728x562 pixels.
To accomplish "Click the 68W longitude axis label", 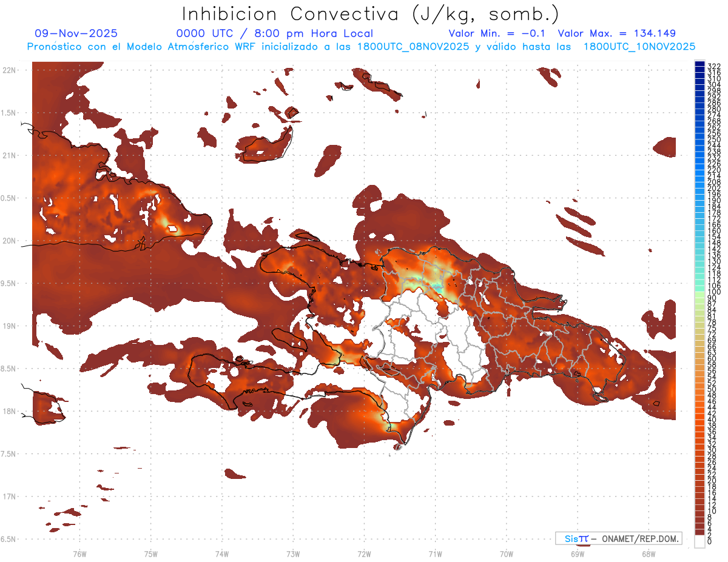I will tap(648, 554).
